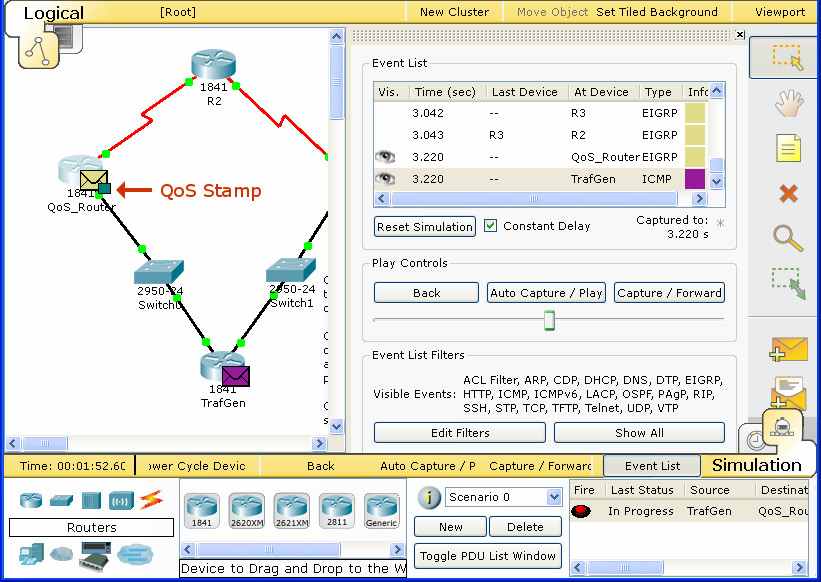Image resolution: width=821 pixels, height=582 pixels.
Task: Click Event List horizontal scroll-right arrow
Action: click(x=699, y=198)
